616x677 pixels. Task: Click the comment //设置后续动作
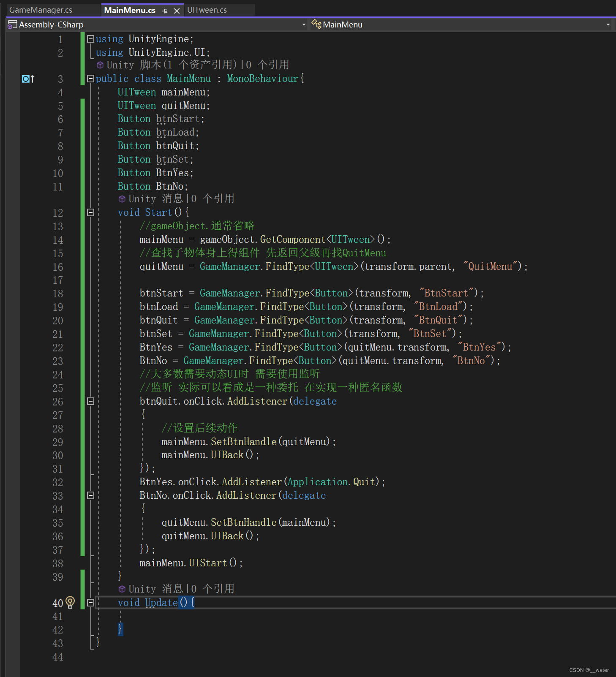tap(199, 428)
